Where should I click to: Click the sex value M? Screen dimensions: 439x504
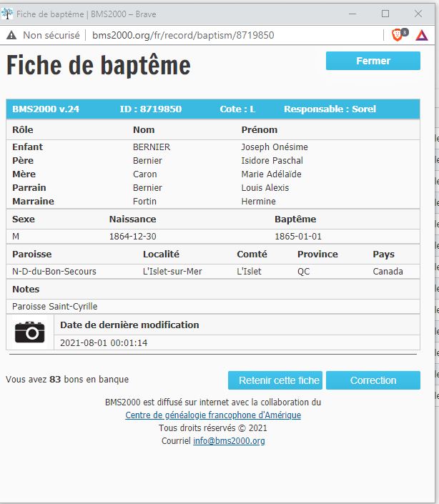click(16, 236)
